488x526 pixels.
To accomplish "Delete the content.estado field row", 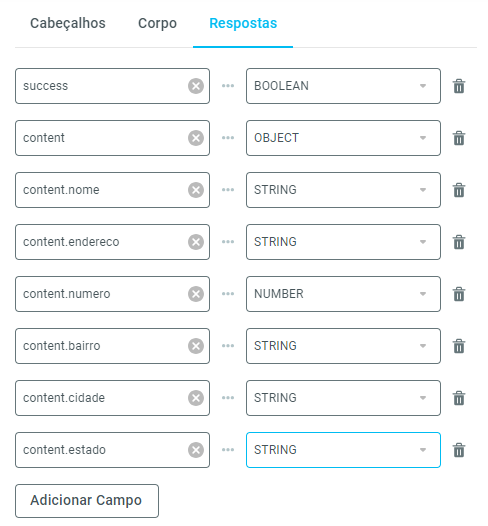I will [459, 450].
